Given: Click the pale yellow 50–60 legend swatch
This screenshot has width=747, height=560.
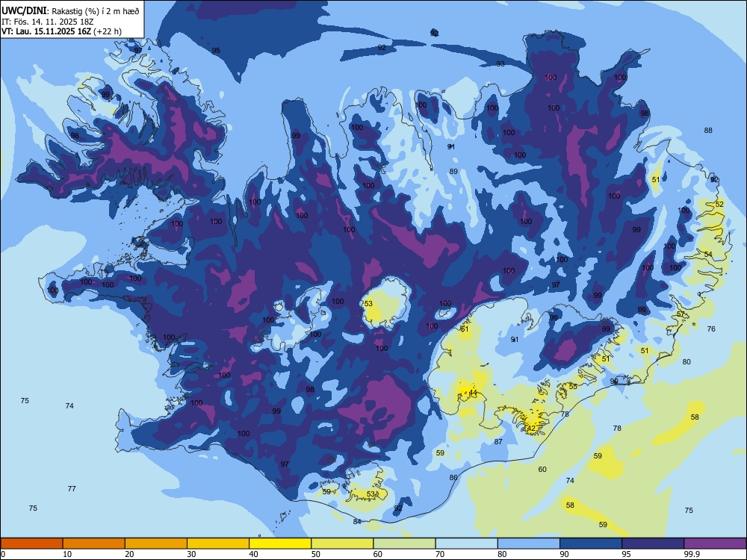Looking at the screenshot, I should (342, 544).
